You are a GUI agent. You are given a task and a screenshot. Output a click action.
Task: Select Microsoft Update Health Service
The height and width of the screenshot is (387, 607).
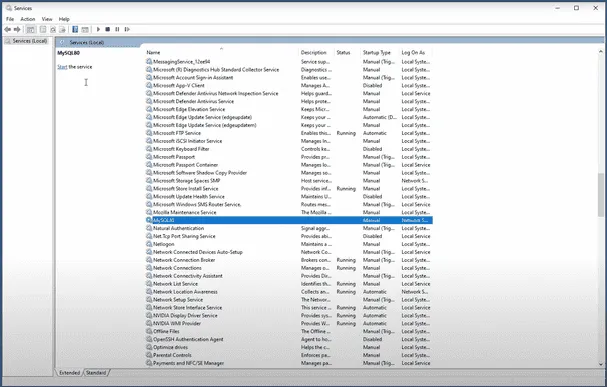coord(289,196)
